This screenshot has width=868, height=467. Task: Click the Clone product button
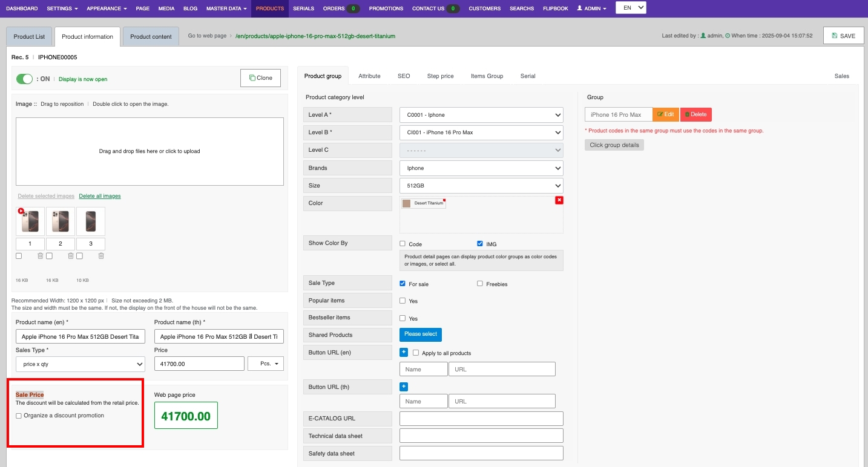(x=260, y=78)
